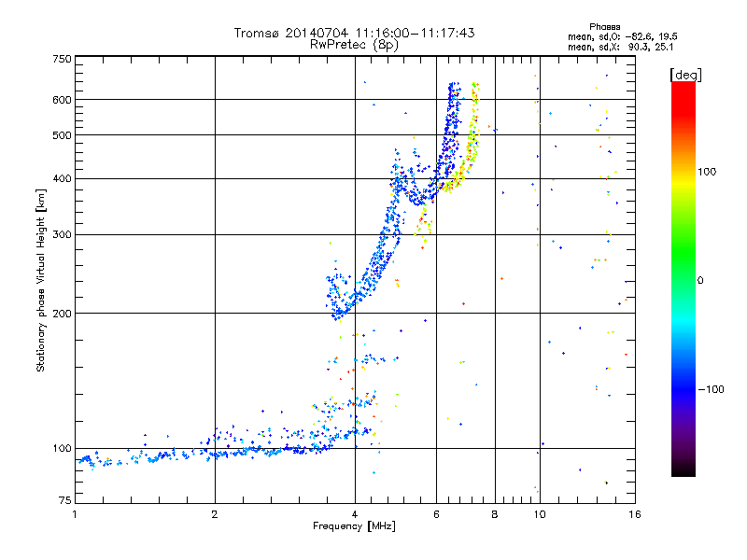Click the Frequency [MHz] axis label
Viewport: 747px width, 560px height.
pos(354,526)
